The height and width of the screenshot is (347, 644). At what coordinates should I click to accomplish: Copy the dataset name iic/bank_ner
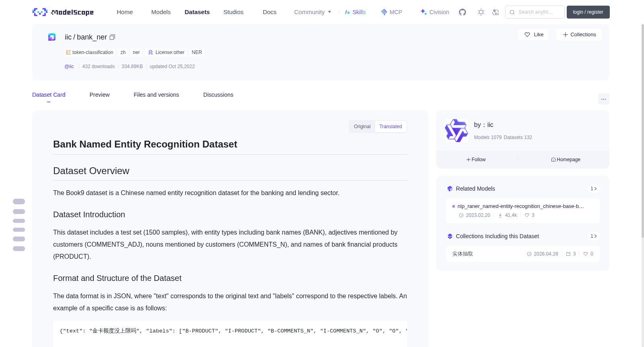[112, 37]
